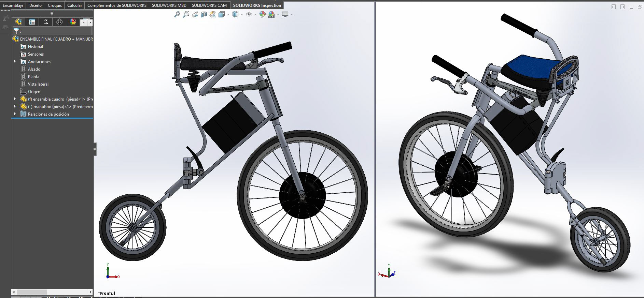This screenshot has height=298, width=644.
Task: Open View Settings dropdown arrow
Action: tap(292, 14)
